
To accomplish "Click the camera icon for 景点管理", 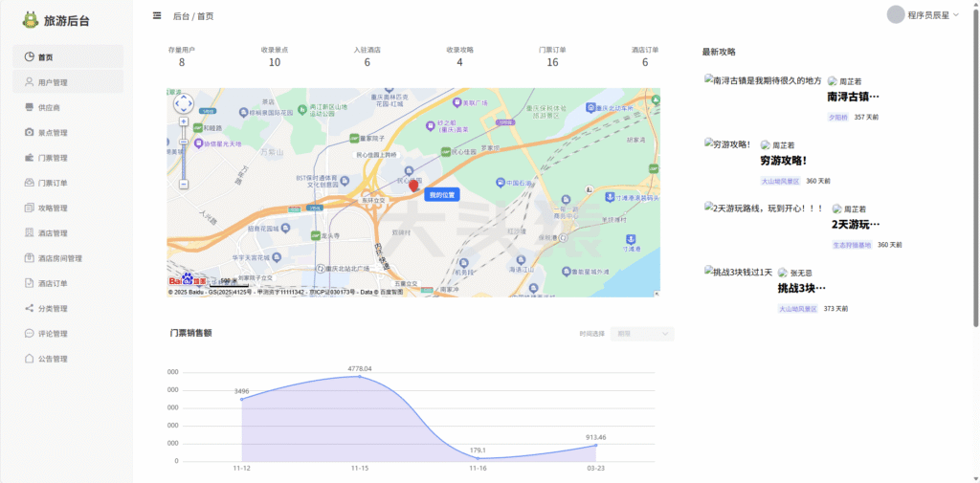I will 30,132.
